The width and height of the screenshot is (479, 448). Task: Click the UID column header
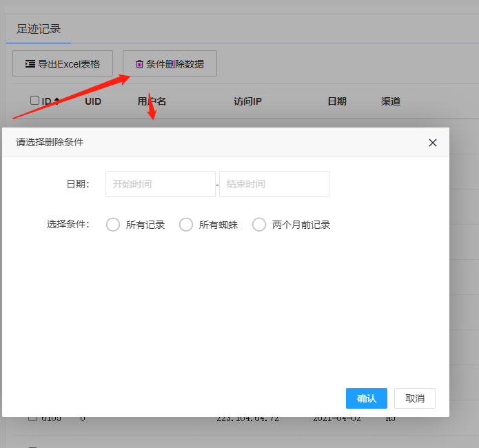tap(93, 101)
